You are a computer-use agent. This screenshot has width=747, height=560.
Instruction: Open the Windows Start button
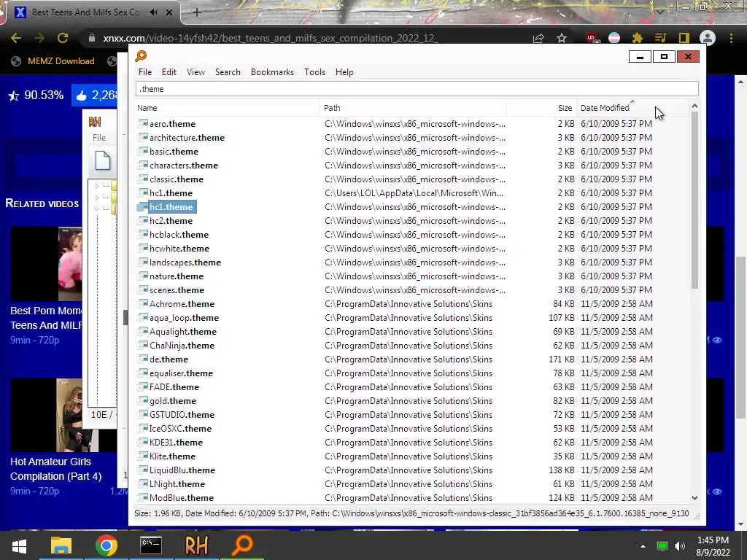coord(19,545)
